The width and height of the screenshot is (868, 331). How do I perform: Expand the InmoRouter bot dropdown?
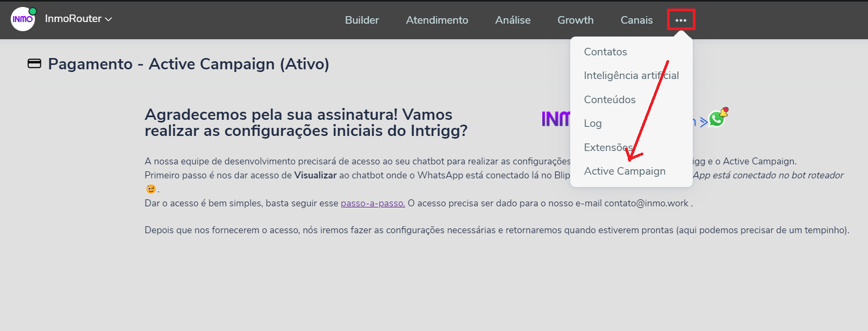tap(78, 19)
